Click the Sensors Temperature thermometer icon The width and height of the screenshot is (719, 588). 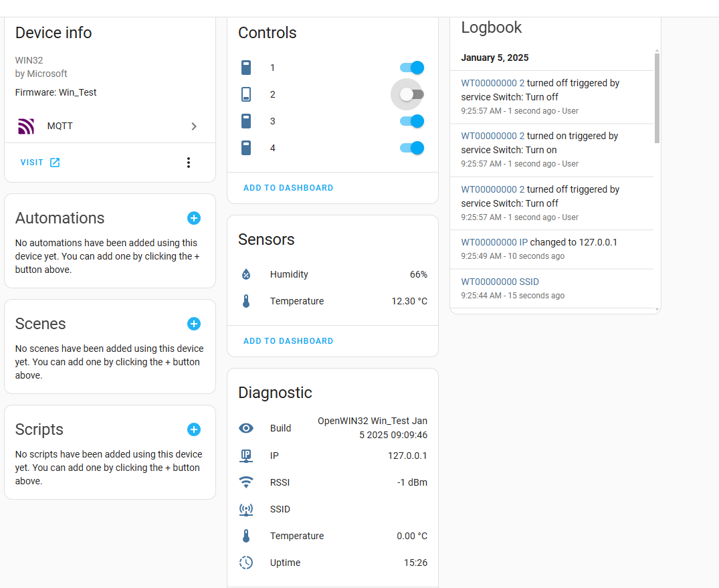point(246,301)
